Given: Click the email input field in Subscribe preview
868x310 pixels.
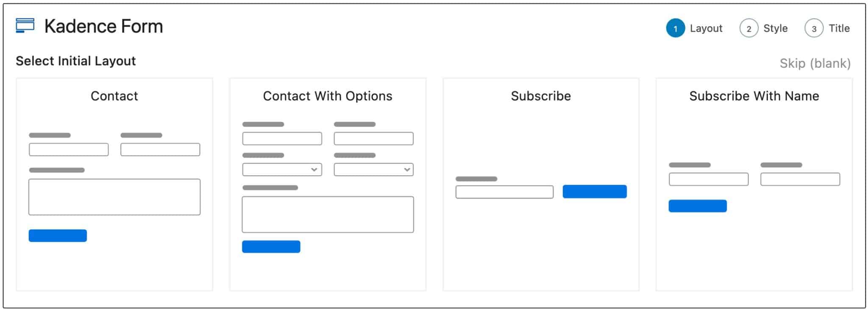Looking at the screenshot, I should click(504, 192).
